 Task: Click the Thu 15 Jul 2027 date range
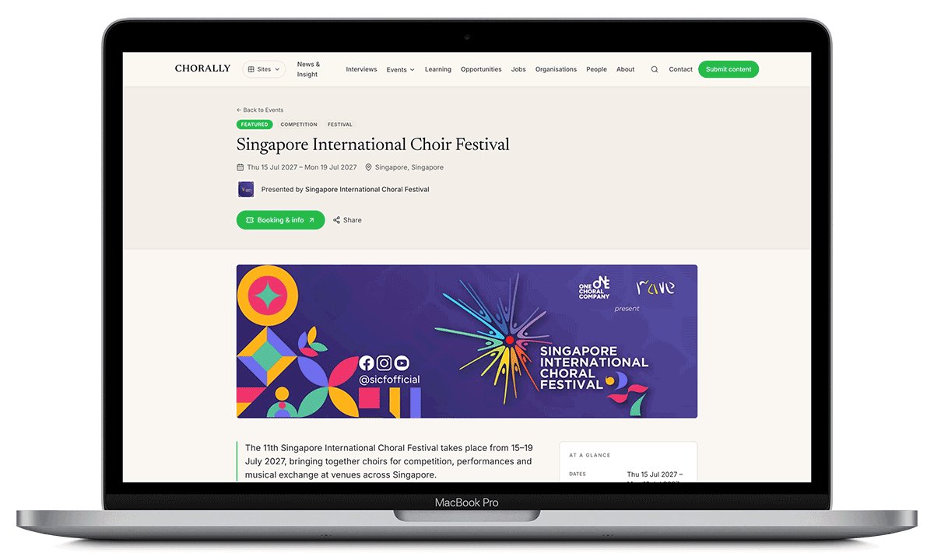coord(302,167)
